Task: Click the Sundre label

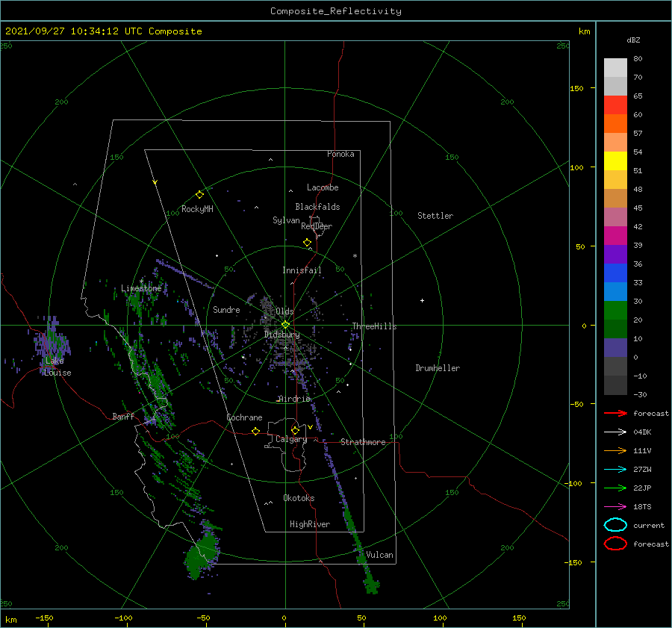Action: 226,309
